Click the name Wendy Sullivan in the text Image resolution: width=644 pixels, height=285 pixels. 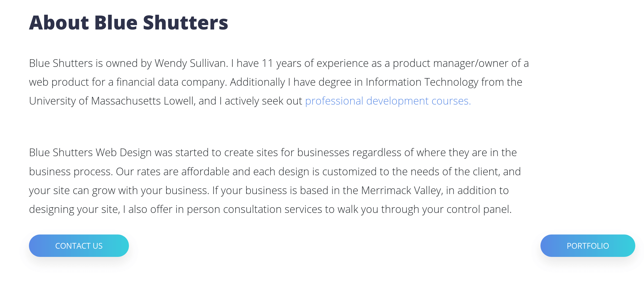coord(191,63)
